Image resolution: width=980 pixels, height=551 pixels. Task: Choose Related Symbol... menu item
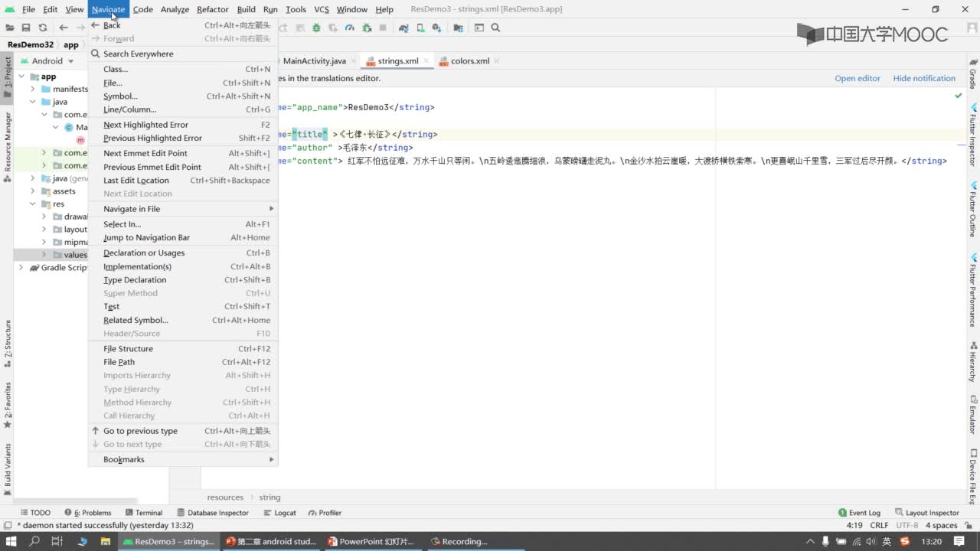click(x=183, y=320)
